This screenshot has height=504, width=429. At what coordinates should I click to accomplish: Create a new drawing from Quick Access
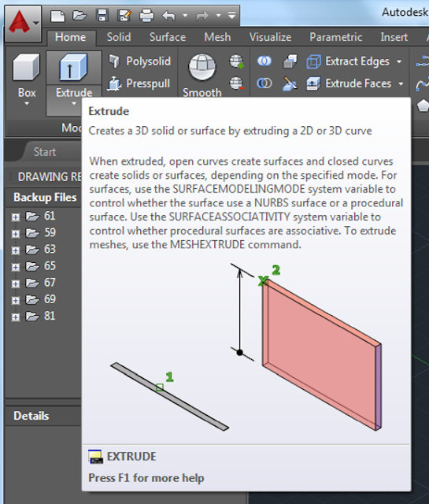[x=57, y=16]
